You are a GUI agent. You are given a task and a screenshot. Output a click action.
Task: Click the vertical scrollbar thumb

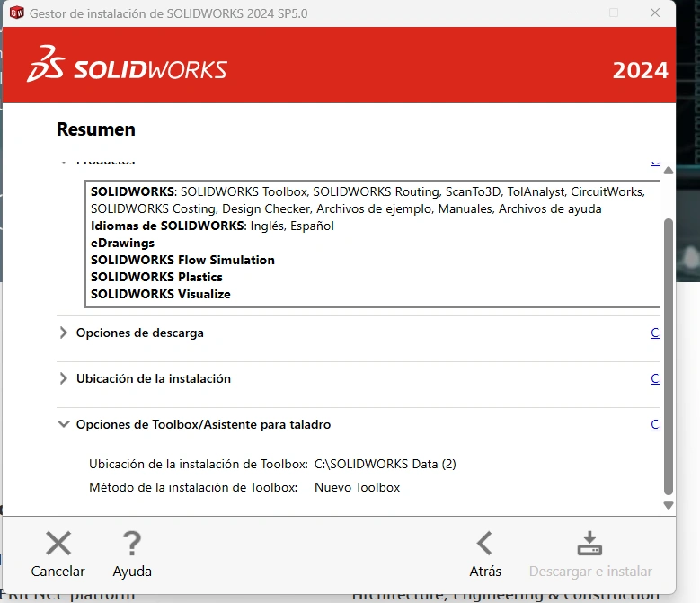point(669,357)
